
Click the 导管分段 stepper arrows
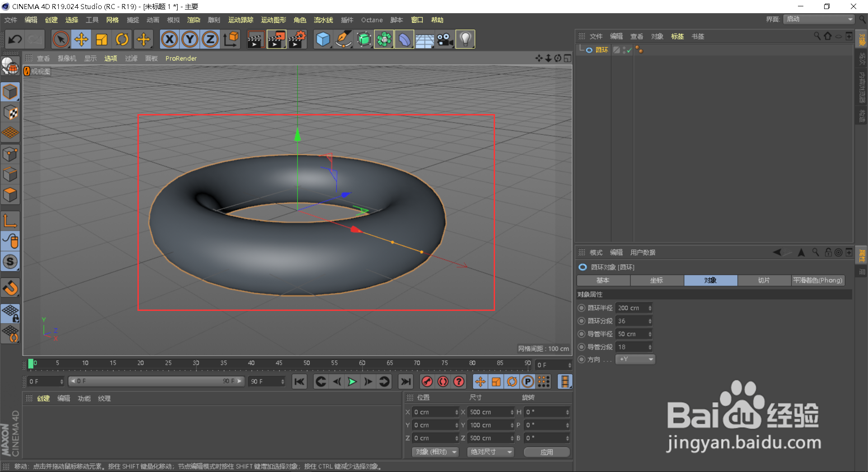[650, 347]
